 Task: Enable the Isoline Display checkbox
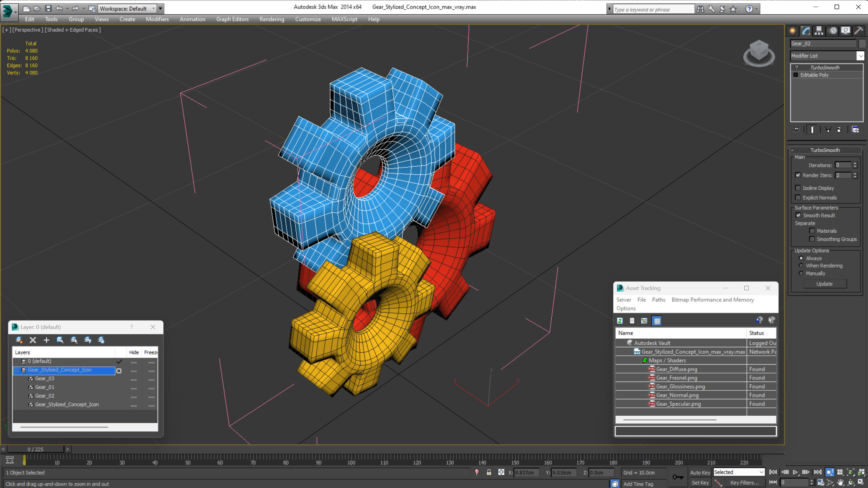[798, 188]
